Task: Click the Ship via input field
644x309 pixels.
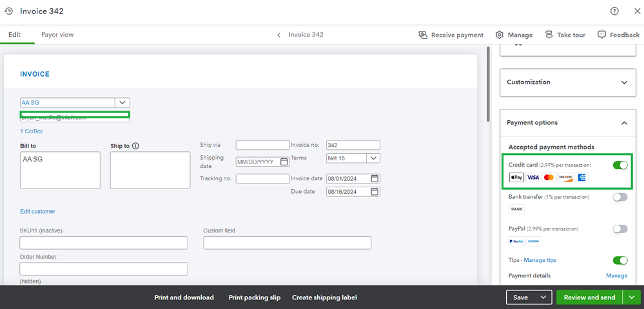Action: pos(263,145)
